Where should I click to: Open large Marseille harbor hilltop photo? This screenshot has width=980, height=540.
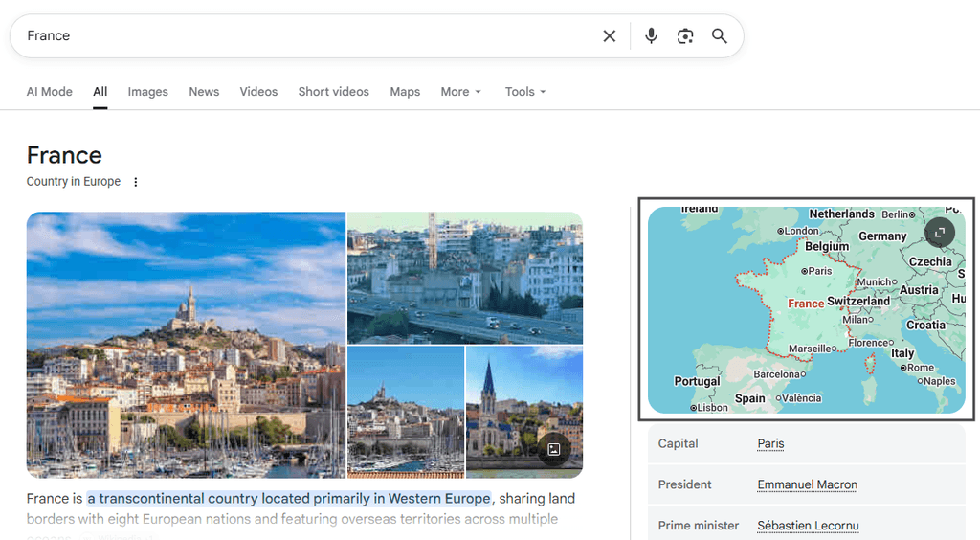(187, 345)
